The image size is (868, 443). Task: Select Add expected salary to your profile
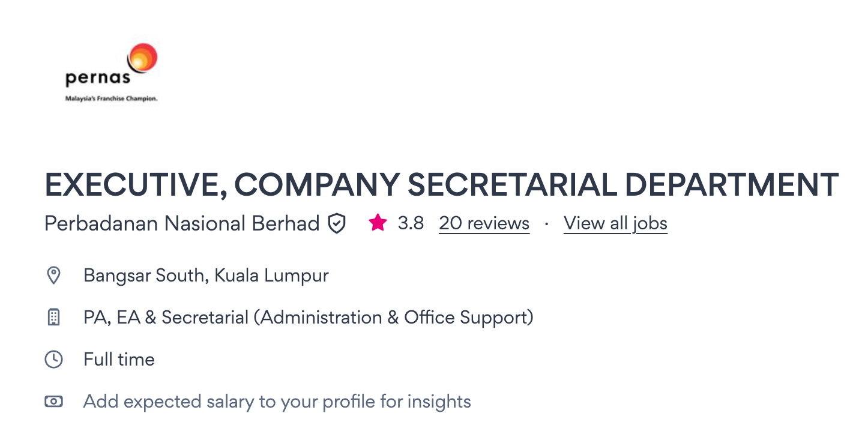click(x=277, y=402)
